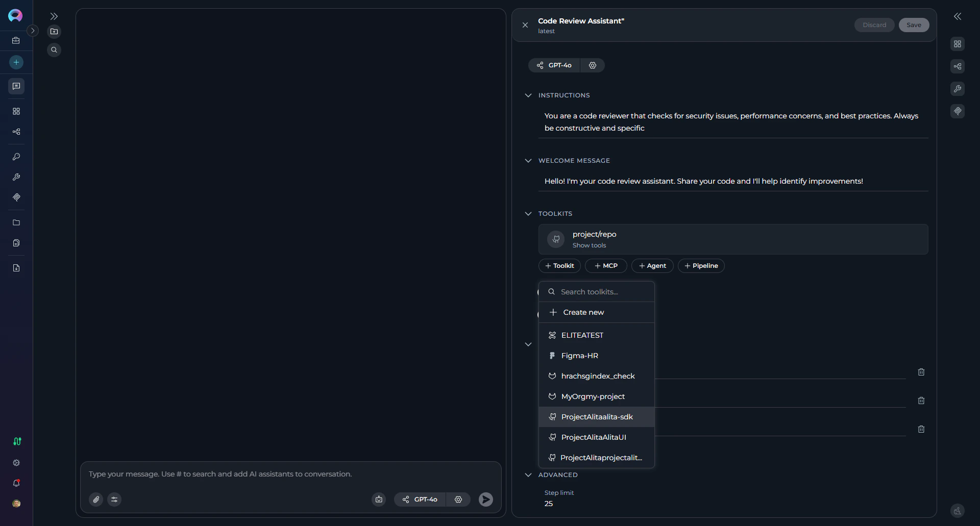Select the grid Applications icon in left sidebar
Viewport: 980px width, 526px height.
coord(16,111)
